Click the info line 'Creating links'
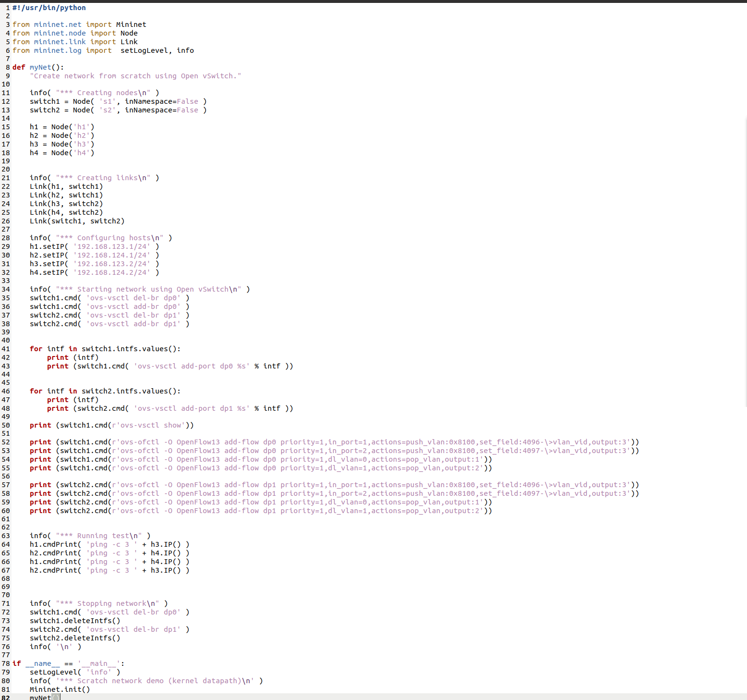Viewport: 747px width, 700px height. pos(94,178)
